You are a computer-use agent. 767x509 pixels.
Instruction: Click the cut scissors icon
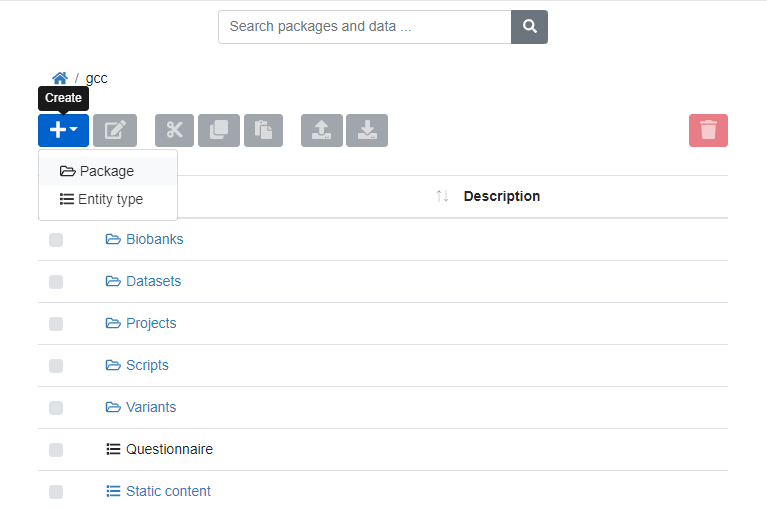pyautogui.click(x=174, y=130)
